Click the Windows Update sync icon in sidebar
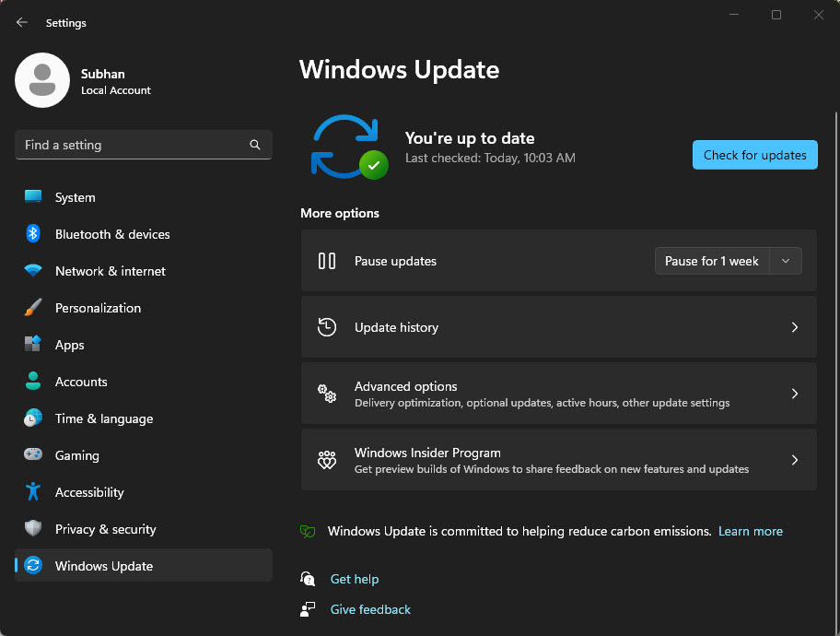This screenshot has width=840, height=636. tap(33, 565)
